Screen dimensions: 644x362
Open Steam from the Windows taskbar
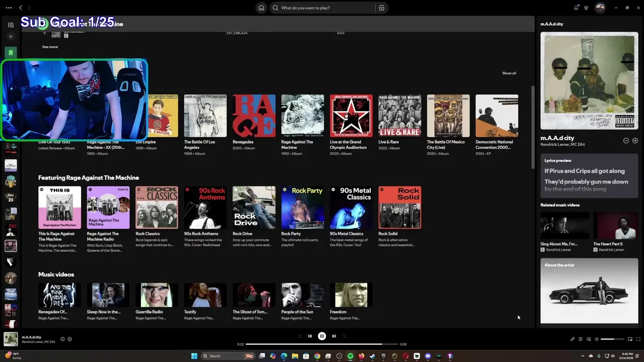(372, 356)
